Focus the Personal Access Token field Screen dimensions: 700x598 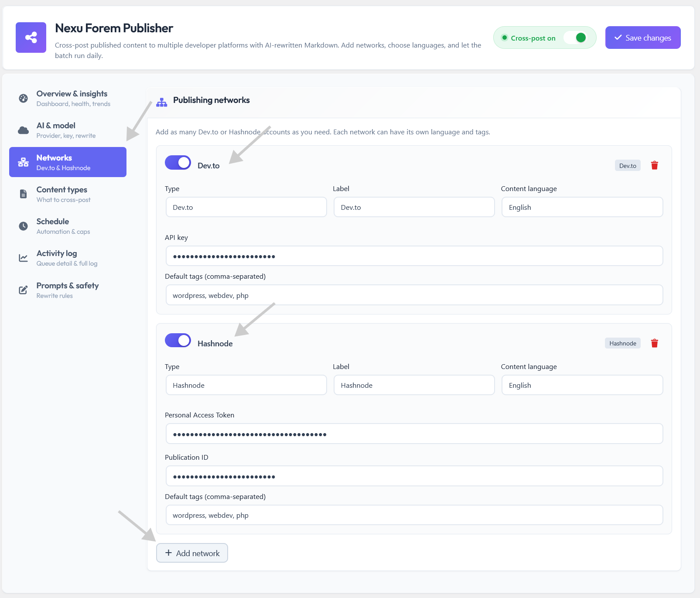point(414,434)
